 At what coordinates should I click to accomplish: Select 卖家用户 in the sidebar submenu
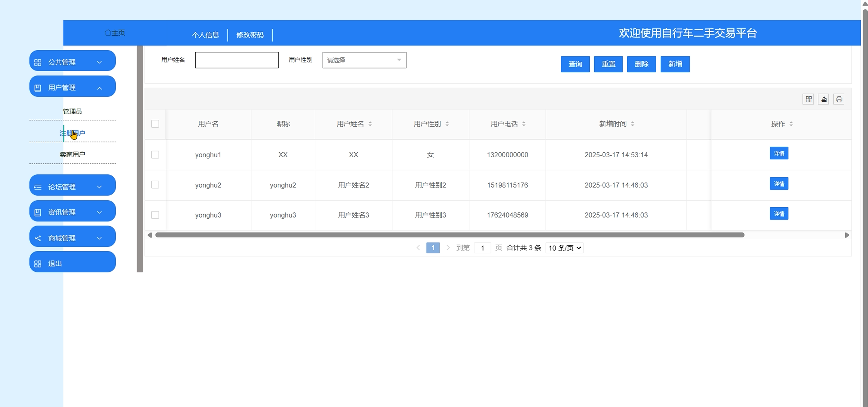click(x=72, y=154)
